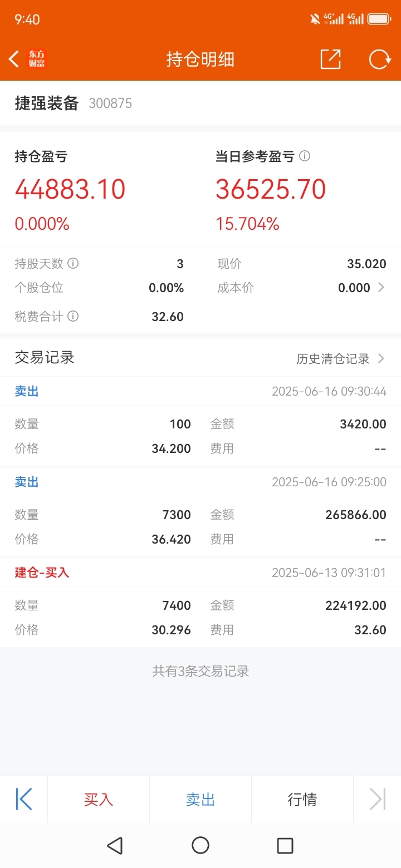Expand 成本价 details chevron
401x868 pixels.
pyautogui.click(x=381, y=288)
